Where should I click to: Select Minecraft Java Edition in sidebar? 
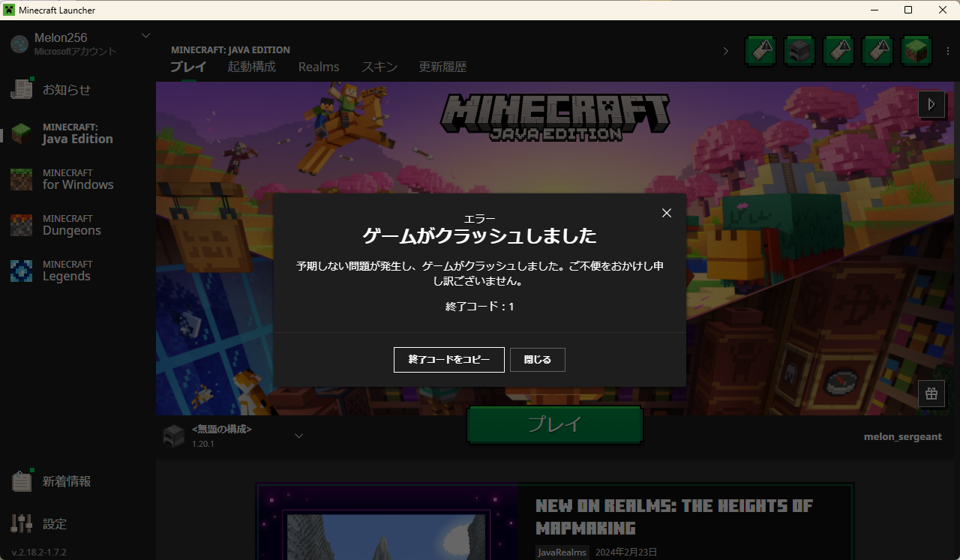coord(77,133)
